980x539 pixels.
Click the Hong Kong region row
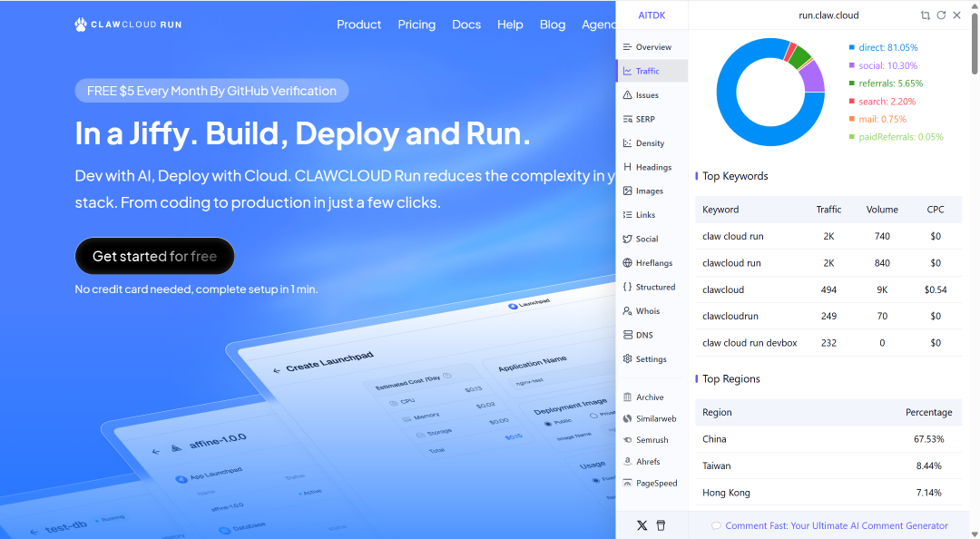pos(828,493)
